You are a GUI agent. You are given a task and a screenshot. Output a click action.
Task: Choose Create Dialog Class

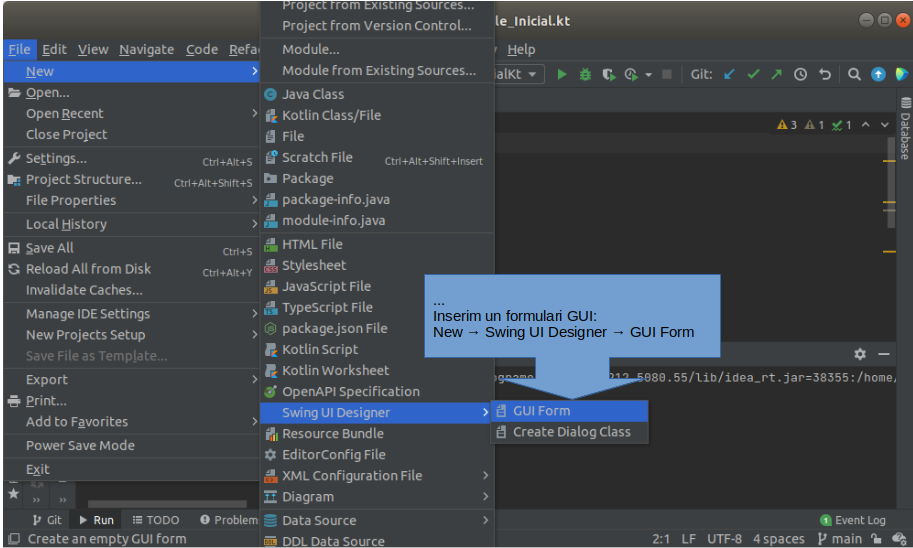569,432
